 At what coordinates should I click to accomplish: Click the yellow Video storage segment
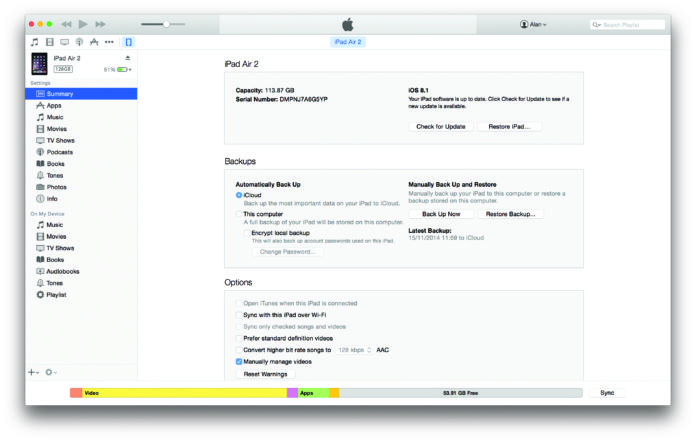coord(185,393)
